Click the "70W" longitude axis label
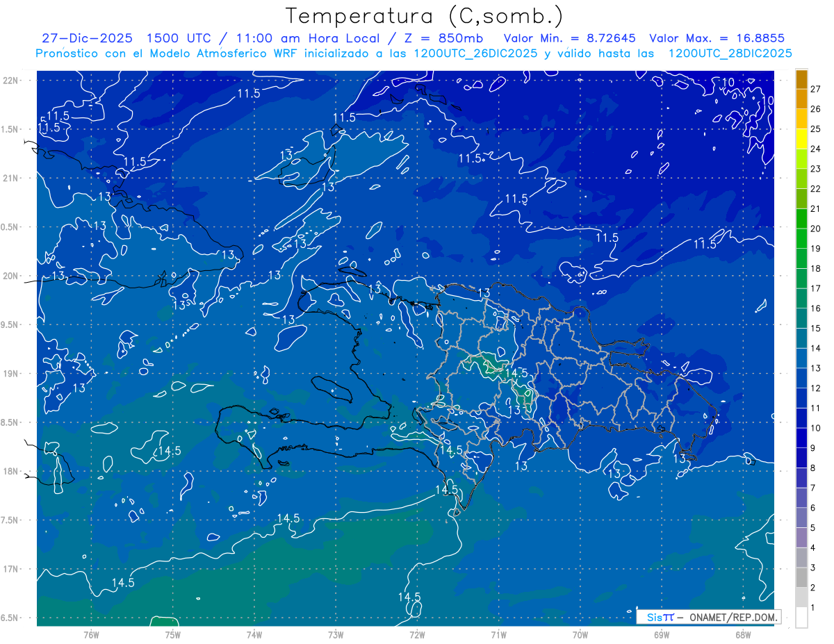 point(580,635)
